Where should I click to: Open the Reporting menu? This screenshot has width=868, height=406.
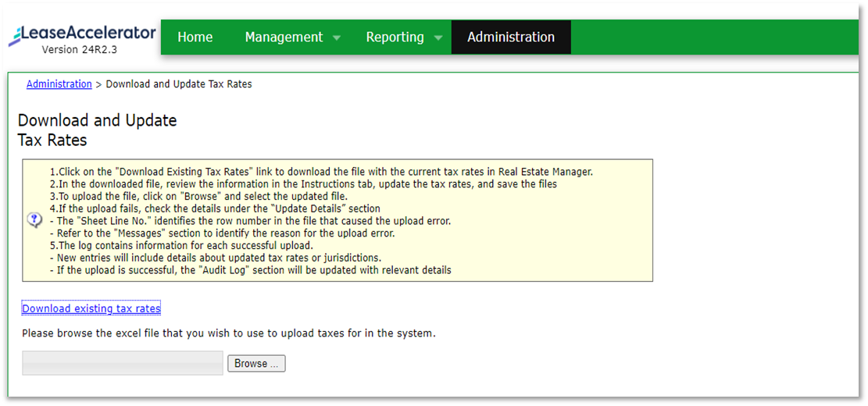click(x=395, y=37)
